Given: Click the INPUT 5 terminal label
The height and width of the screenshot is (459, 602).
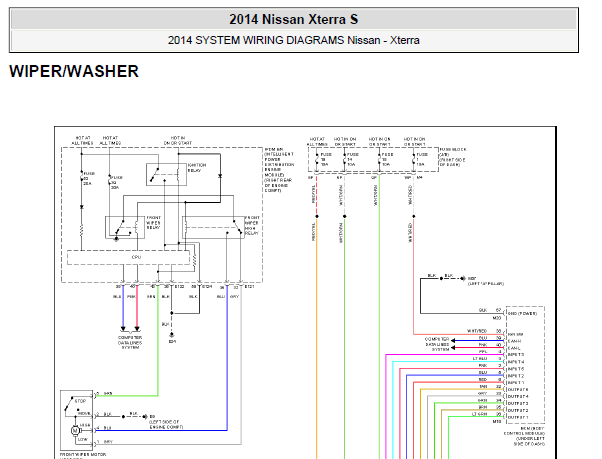Looking at the screenshot, I should point(516,369).
